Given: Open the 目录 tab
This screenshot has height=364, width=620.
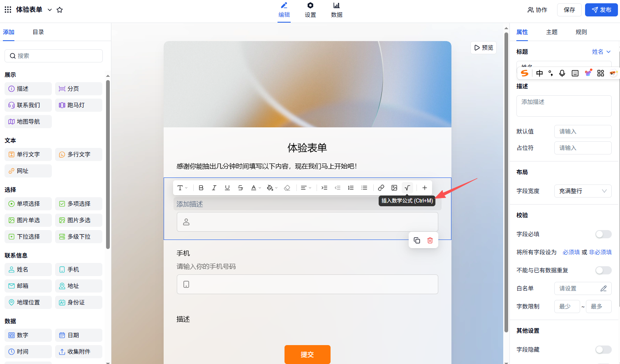Looking at the screenshot, I should (x=38, y=32).
